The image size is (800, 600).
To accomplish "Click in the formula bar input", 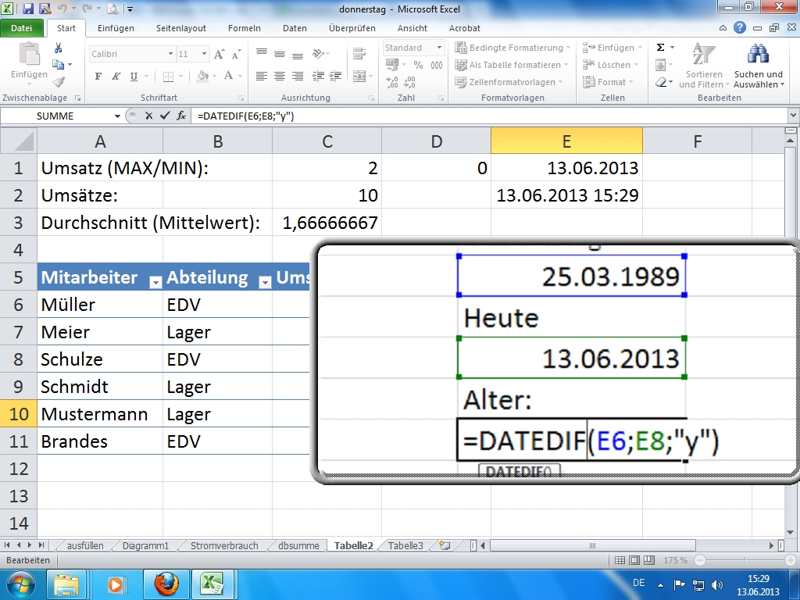I will pyautogui.click(x=489, y=116).
